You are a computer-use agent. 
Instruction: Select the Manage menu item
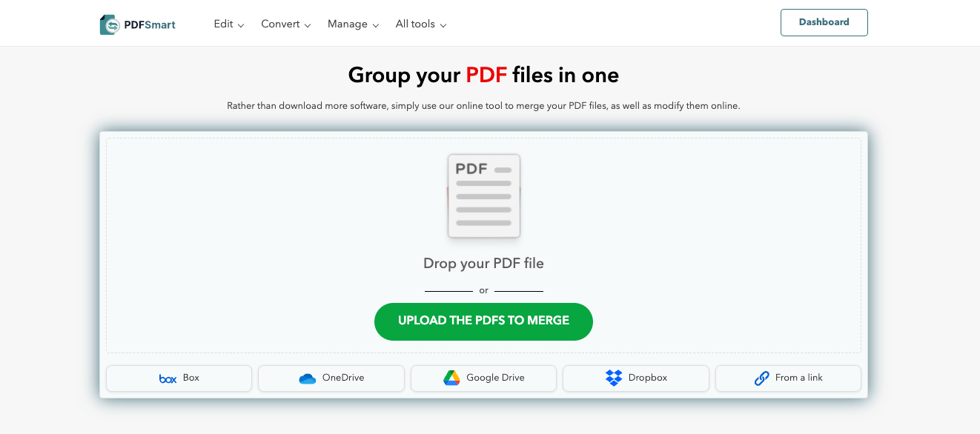(x=347, y=24)
